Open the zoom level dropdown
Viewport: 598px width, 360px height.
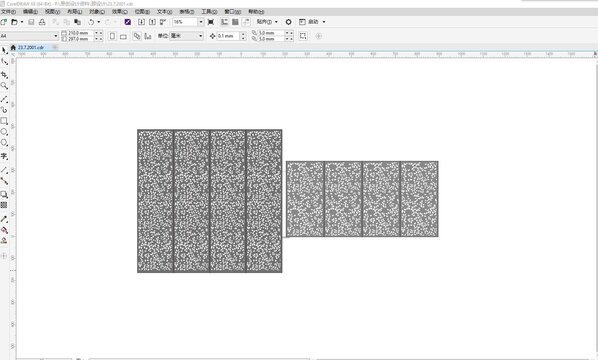click(x=201, y=22)
